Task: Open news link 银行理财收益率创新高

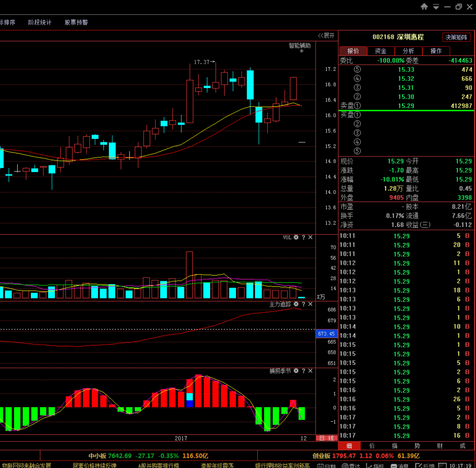Action: pos(282,465)
